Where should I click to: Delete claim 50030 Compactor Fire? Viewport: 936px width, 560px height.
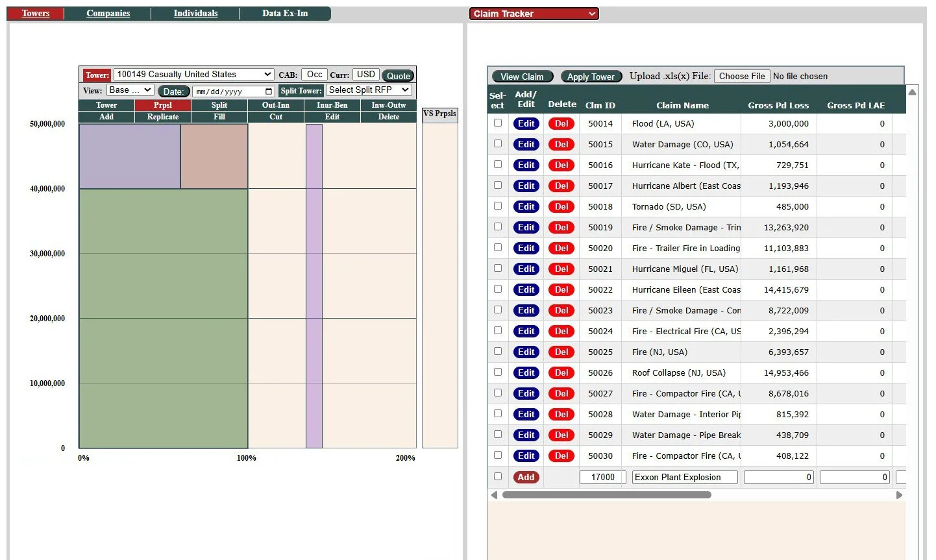[561, 456]
